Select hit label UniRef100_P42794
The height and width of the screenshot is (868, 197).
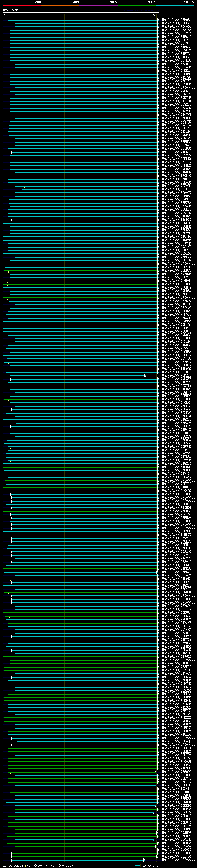[177, 101]
